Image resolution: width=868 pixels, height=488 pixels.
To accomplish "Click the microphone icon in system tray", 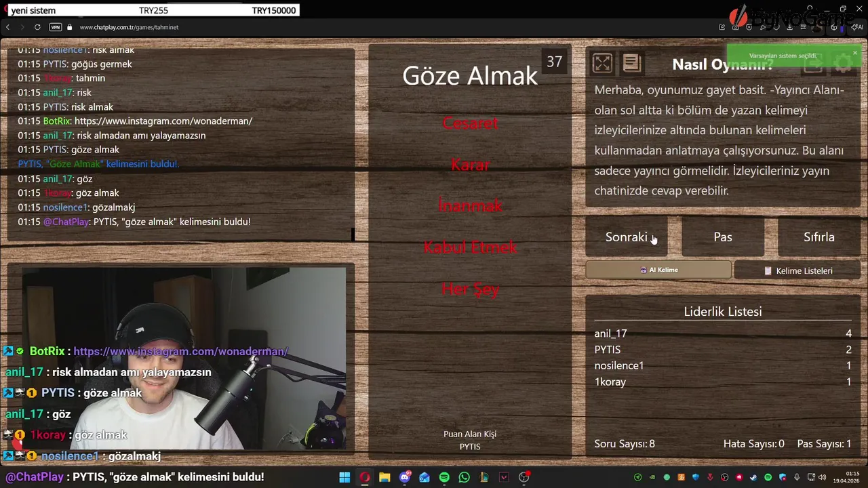I will tap(797, 477).
